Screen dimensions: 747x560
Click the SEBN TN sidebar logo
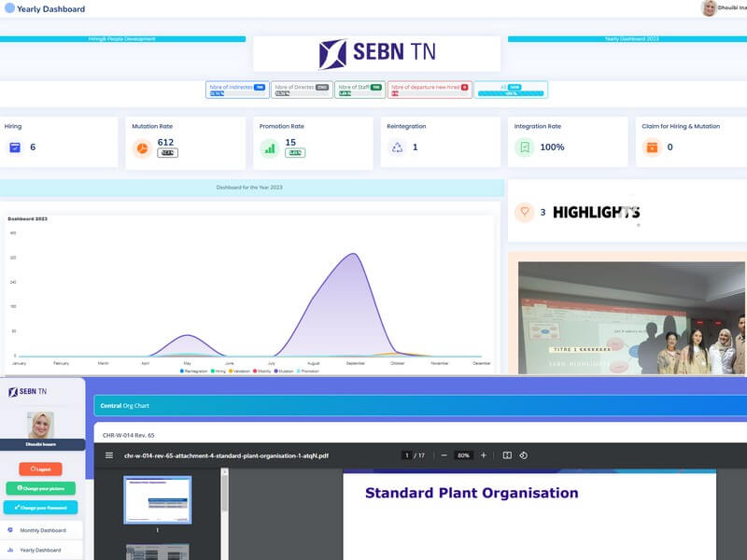[x=28, y=391]
